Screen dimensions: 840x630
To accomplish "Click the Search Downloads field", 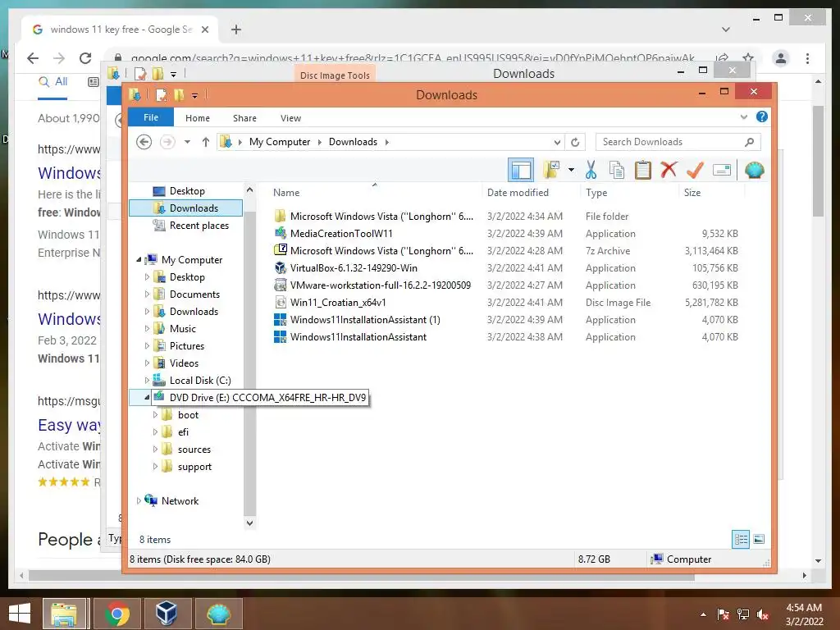I will click(x=678, y=142).
